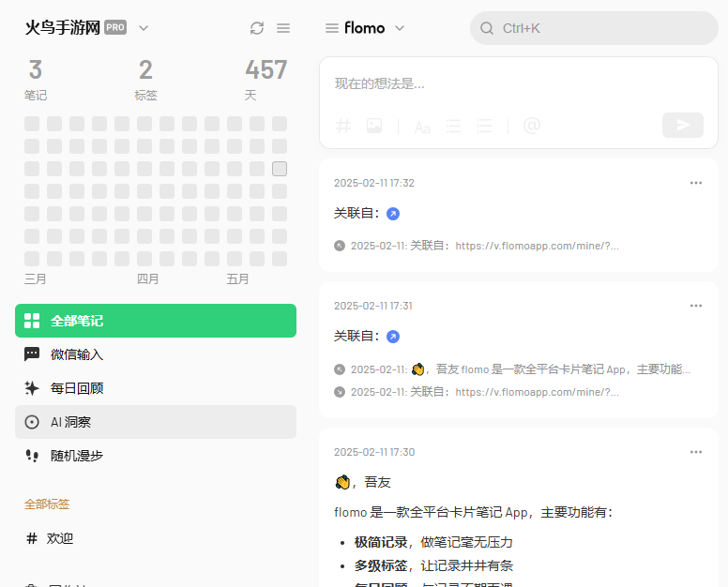Click the 微信输入 chat bubble icon
The image size is (728, 587).
tap(32, 354)
